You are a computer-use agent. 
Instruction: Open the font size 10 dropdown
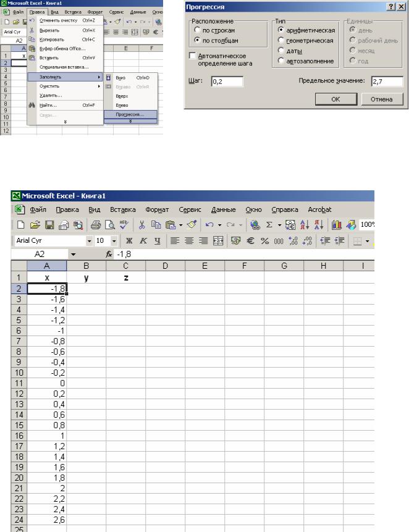(114, 241)
